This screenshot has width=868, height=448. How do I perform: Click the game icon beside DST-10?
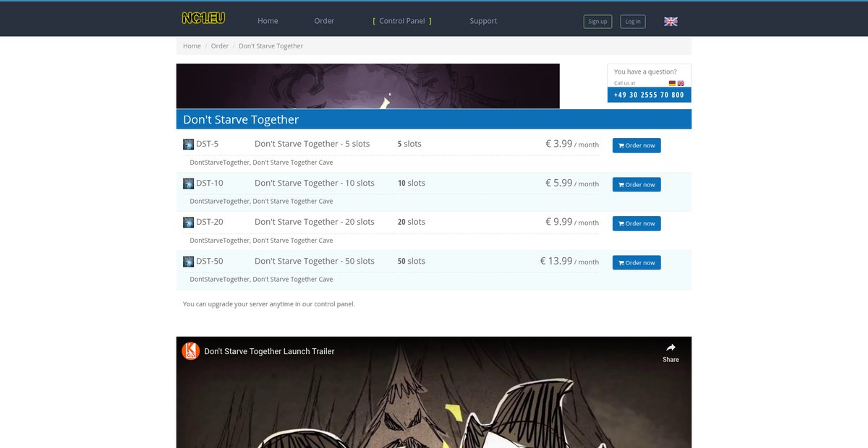[x=188, y=184]
